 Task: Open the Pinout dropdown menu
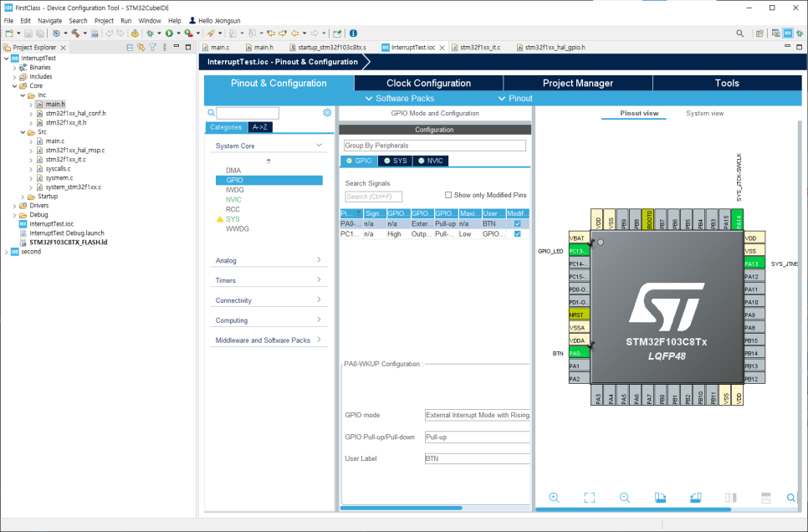point(515,99)
